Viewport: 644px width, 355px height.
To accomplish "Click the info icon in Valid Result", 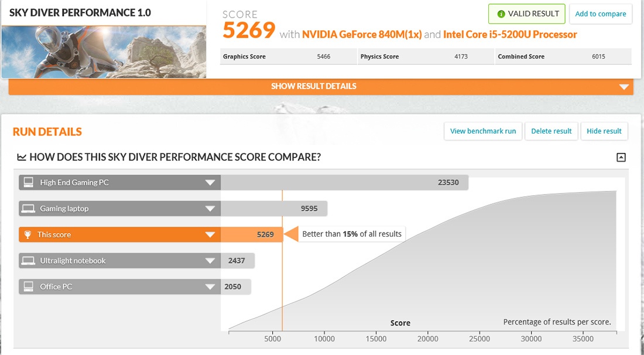I will [501, 14].
